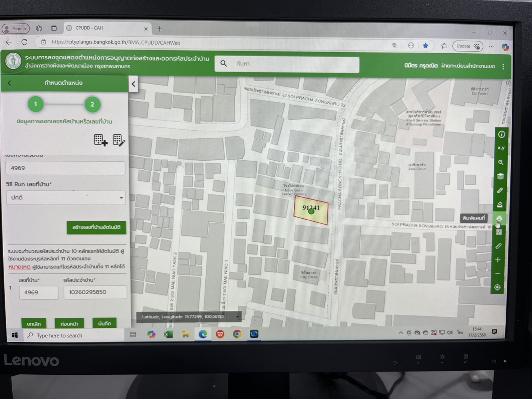
Task: Edit the starting number field 4969
Action: 66,168
